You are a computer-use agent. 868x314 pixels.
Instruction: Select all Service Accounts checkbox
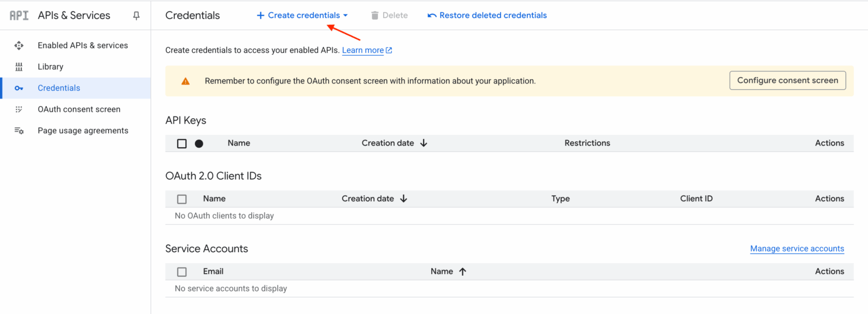[x=182, y=272]
